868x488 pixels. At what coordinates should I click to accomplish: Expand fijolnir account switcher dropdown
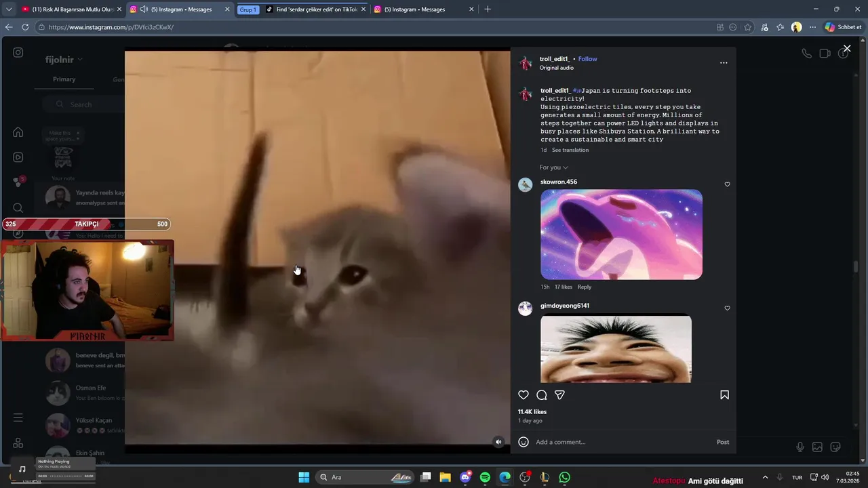click(64, 60)
